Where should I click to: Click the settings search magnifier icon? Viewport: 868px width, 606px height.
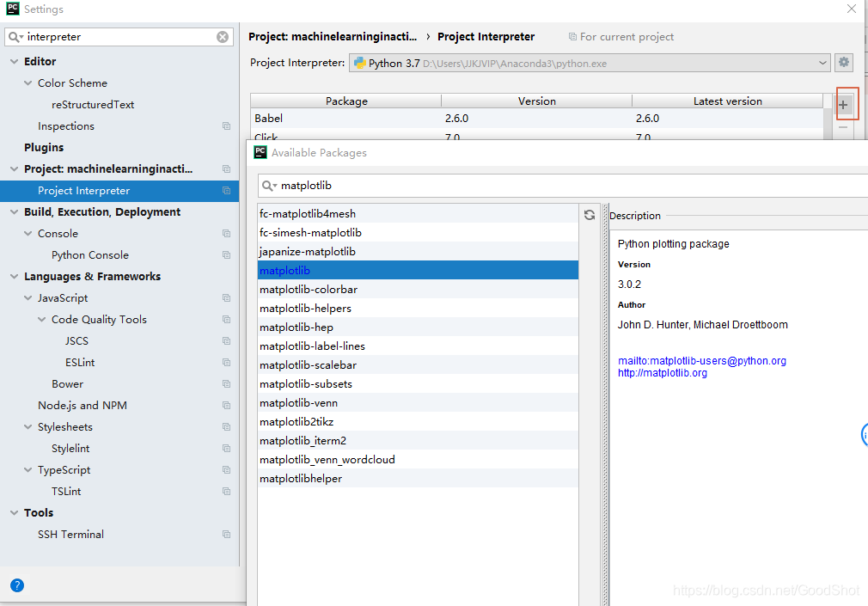pyautogui.click(x=15, y=37)
